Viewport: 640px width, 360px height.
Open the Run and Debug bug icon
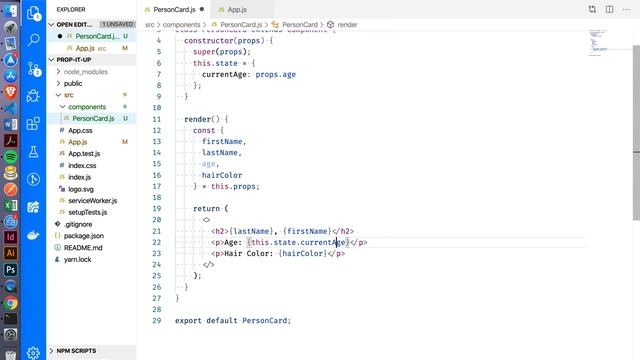pyautogui.click(x=33, y=96)
